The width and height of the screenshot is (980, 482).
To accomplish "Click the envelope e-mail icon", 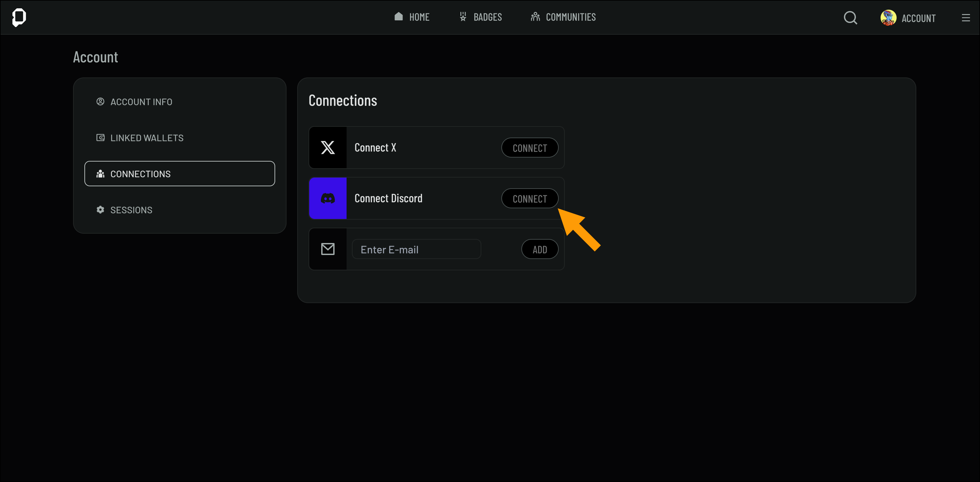I will pyautogui.click(x=328, y=249).
